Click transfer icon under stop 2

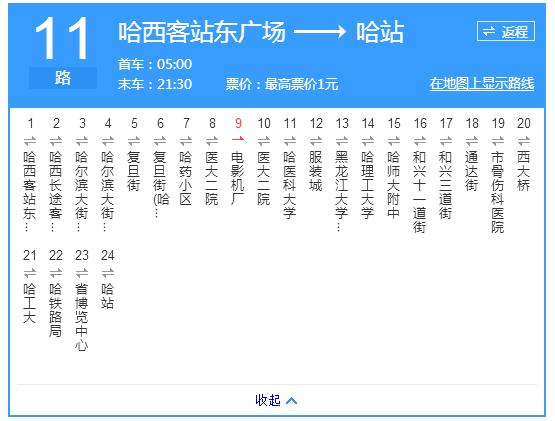coord(56,141)
